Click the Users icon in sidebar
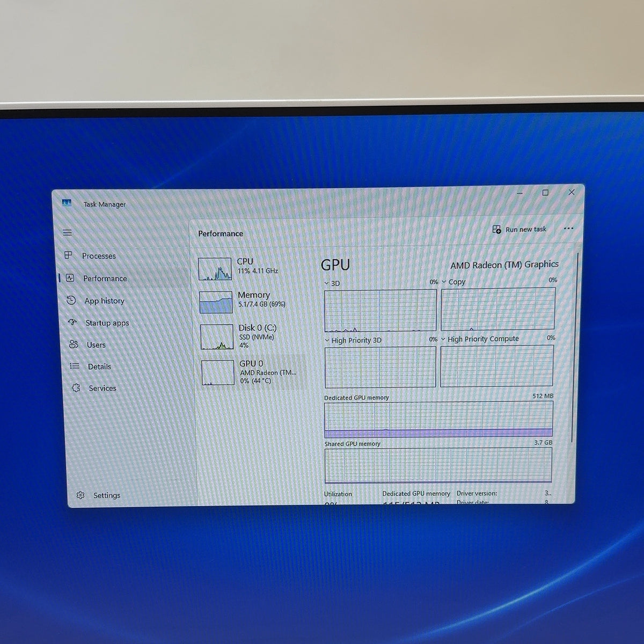 coord(74,344)
